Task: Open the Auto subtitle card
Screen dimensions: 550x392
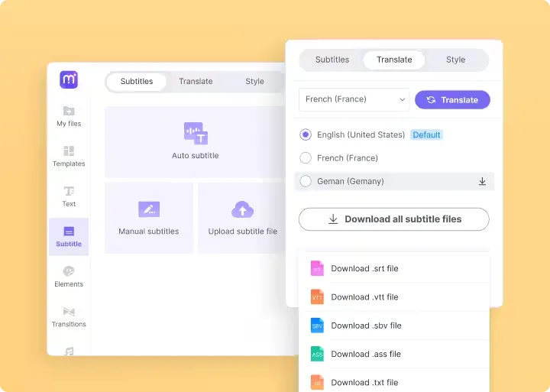Action: (x=195, y=142)
